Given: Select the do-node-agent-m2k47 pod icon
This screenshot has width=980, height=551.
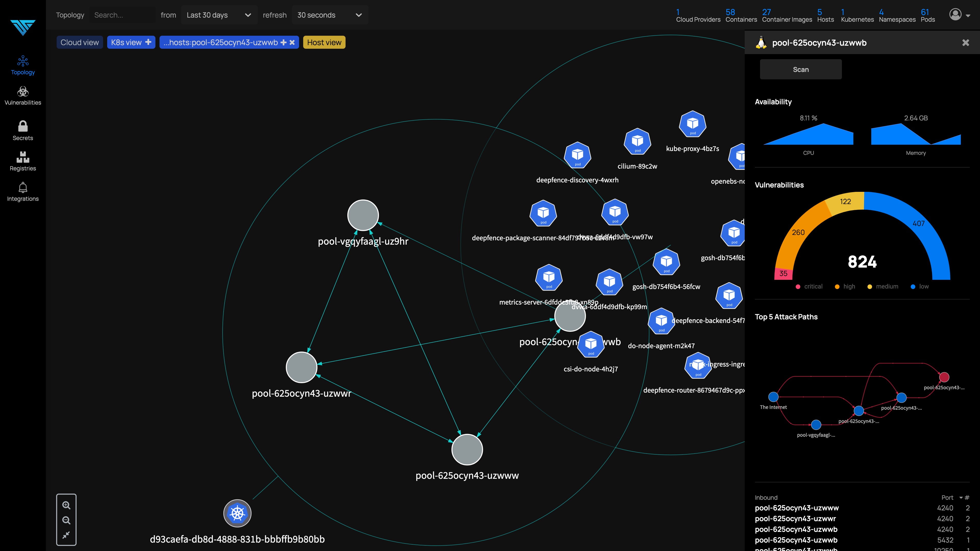Looking at the screenshot, I should pos(661,321).
